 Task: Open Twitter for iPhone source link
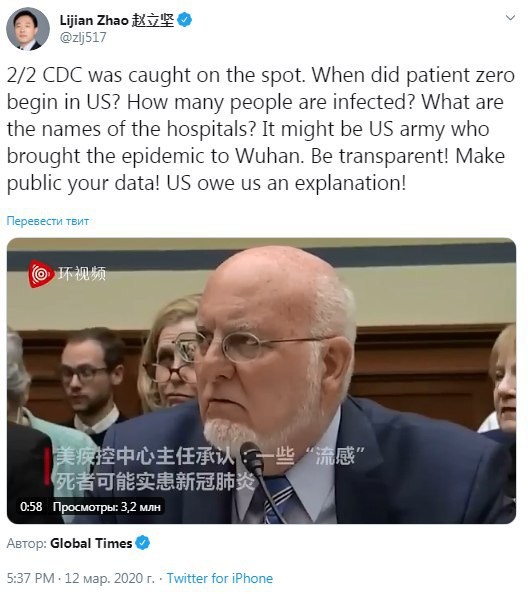pyautogui.click(x=220, y=578)
